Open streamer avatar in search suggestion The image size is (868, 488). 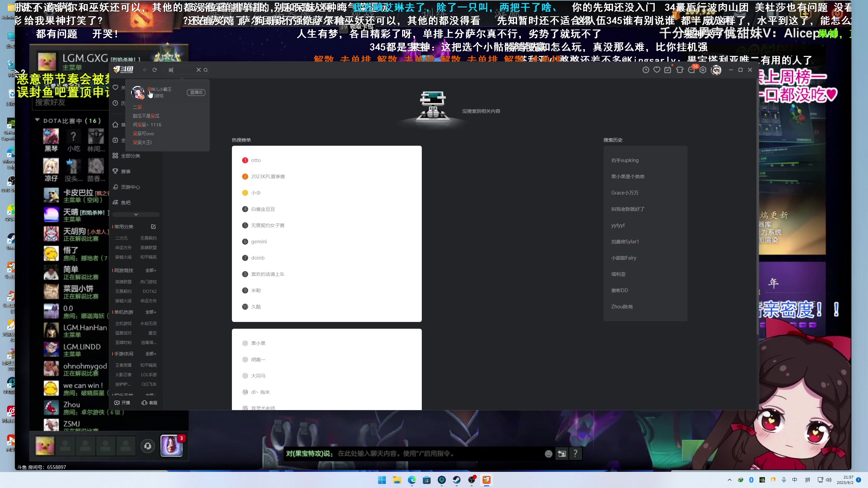click(138, 92)
